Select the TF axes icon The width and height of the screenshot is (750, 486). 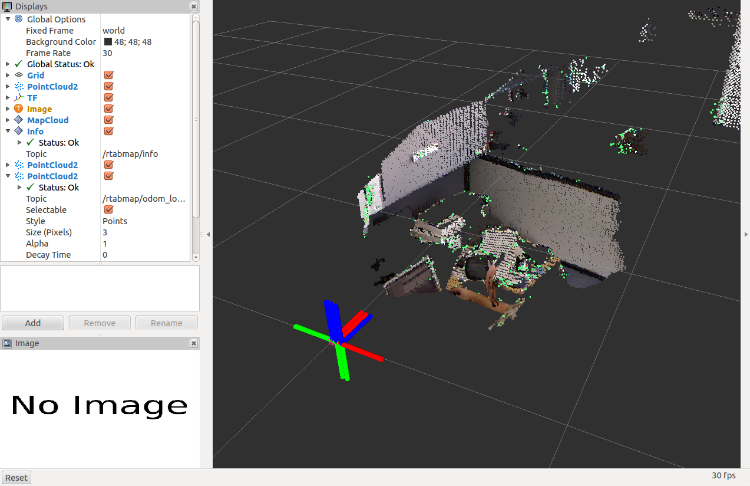(18, 97)
